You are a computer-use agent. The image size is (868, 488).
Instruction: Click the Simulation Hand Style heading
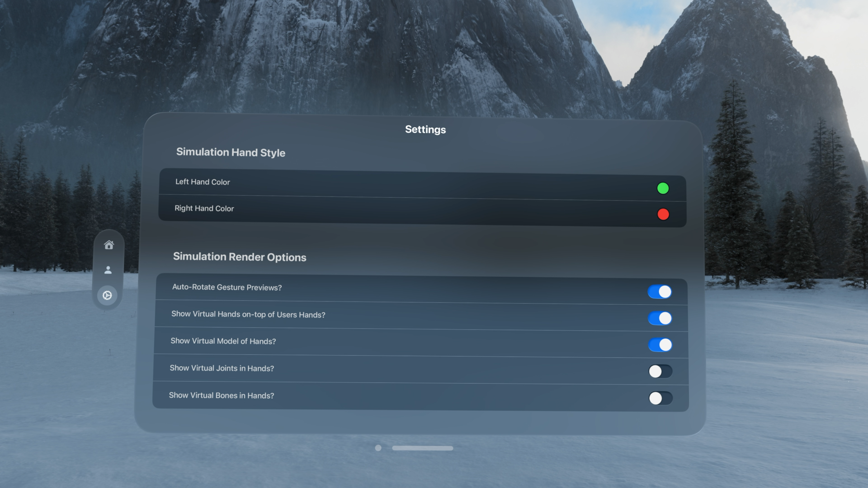pyautogui.click(x=231, y=152)
